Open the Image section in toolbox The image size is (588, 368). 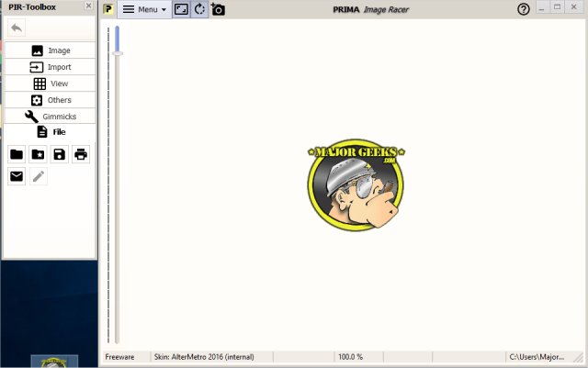click(50, 50)
